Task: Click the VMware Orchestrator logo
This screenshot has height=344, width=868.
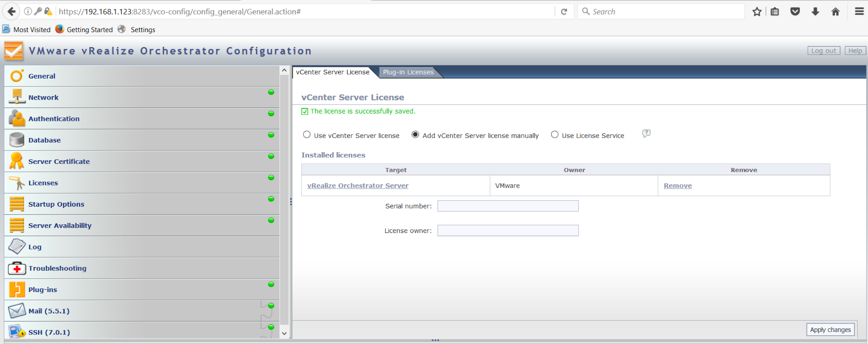Action: click(x=14, y=51)
